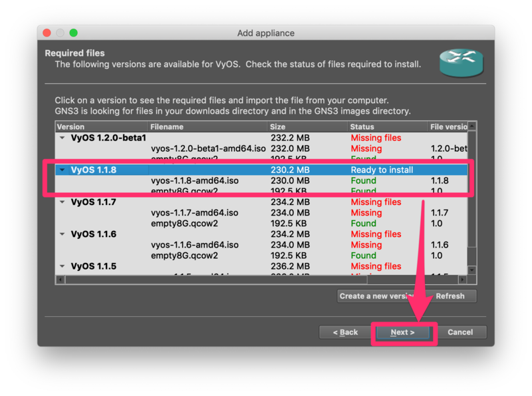Collapse the VyOS 1.1.7 version row
Image resolution: width=532 pixels, height=396 pixels.
pos(62,202)
